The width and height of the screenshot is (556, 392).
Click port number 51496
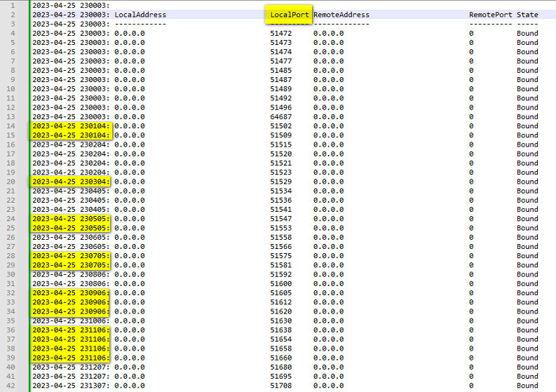pyautogui.click(x=281, y=107)
